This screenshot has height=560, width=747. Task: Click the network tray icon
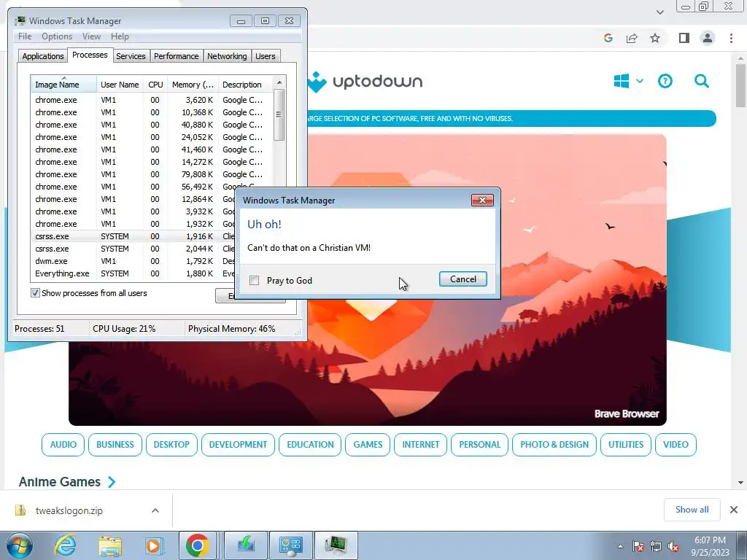point(656,547)
